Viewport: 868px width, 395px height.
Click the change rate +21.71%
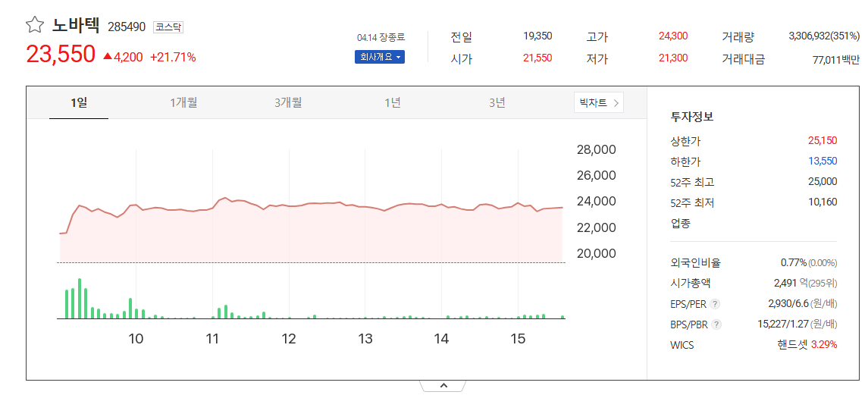point(173,57)
